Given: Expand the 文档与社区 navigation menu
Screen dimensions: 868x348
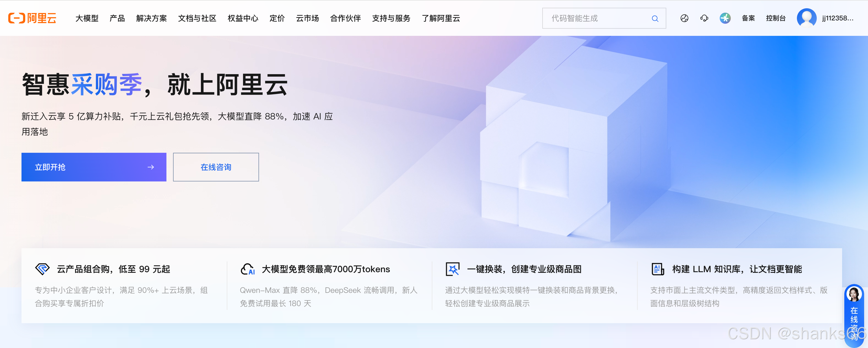Looking at the screenshot, I should [197, 18].
